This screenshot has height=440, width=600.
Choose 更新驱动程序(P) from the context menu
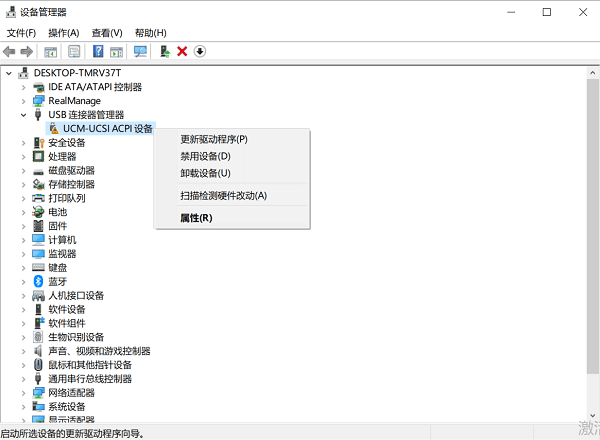213,139
